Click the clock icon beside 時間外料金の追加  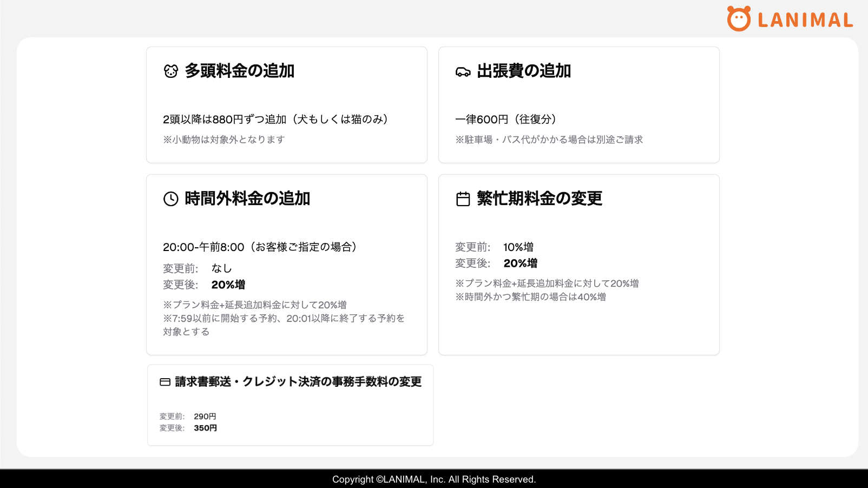pyautogui.click(x=171, y=199)
